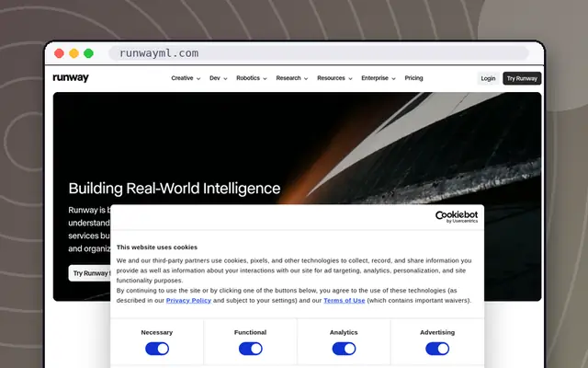Open the Enterprise nav menu label
The width and height of the screenshot is (588, 368).
click(x=375, y=78)
